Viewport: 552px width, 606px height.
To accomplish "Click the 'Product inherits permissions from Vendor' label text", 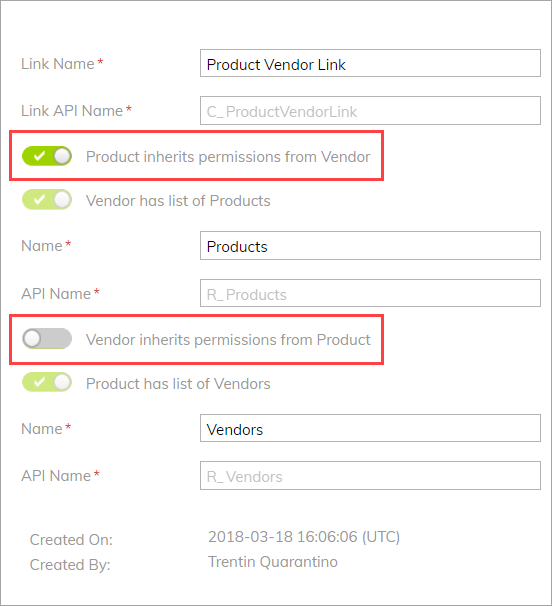I will coord(228,157).
